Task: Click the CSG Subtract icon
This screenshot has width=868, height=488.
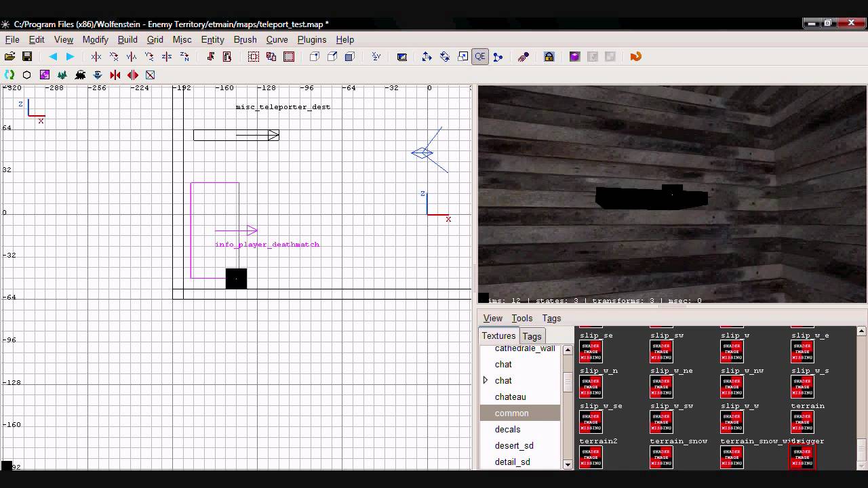Action: pos(254,57)
